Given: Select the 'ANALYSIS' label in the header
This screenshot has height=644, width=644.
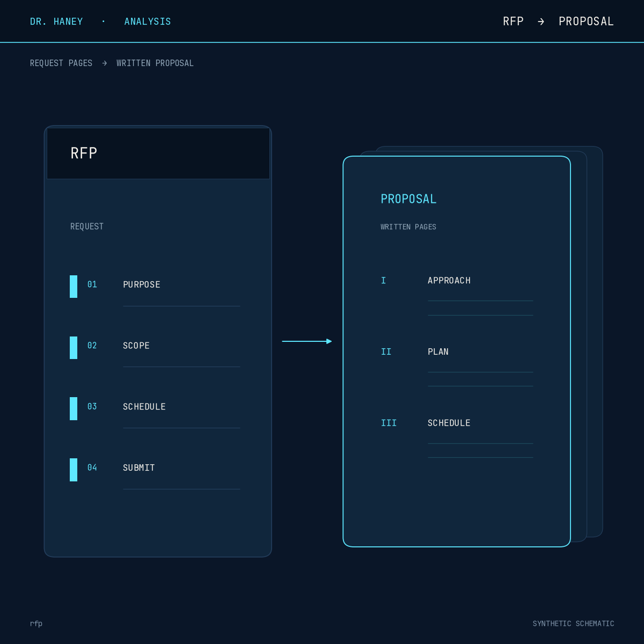Looking at the screenshot, I should (148, 21).
